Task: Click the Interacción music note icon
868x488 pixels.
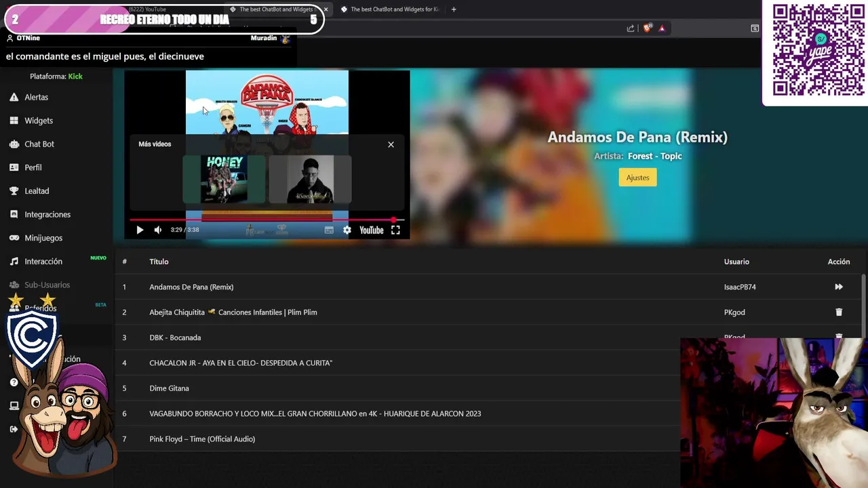Action: 14,262
